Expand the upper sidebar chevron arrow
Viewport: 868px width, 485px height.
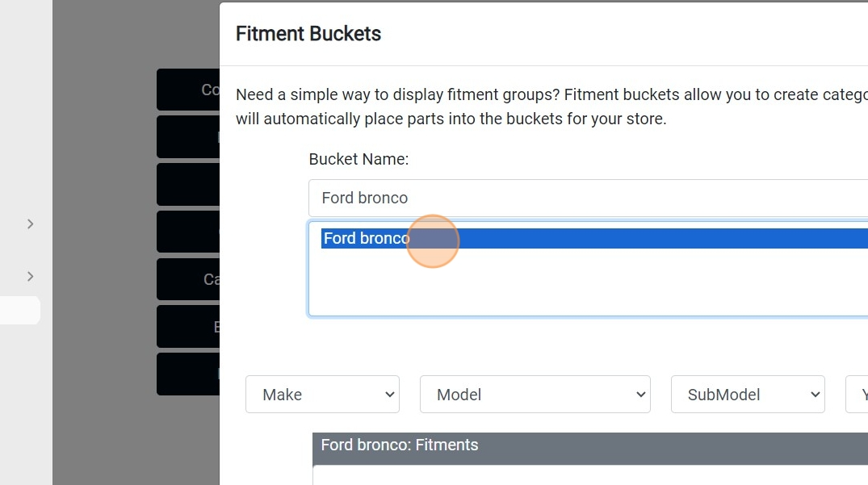pyautogui.click(x=31, y=224)
